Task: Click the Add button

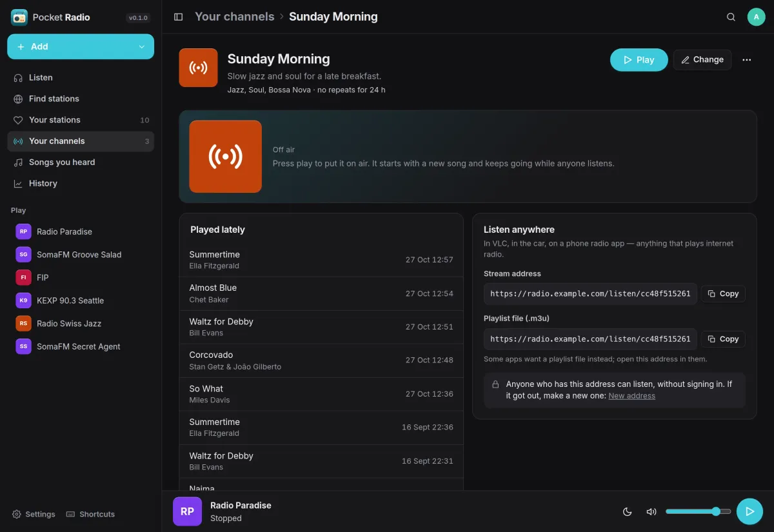Action: point(81,46)
